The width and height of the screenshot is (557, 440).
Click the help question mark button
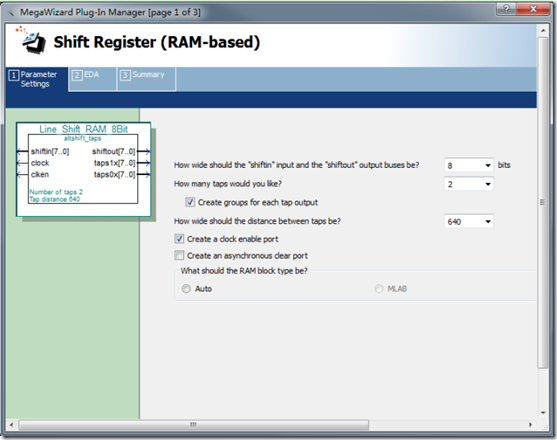[506, 9]
